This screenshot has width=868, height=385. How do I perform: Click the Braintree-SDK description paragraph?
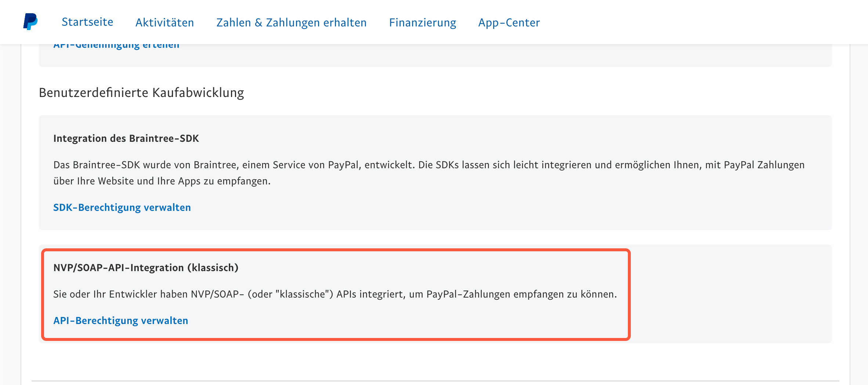429,173
